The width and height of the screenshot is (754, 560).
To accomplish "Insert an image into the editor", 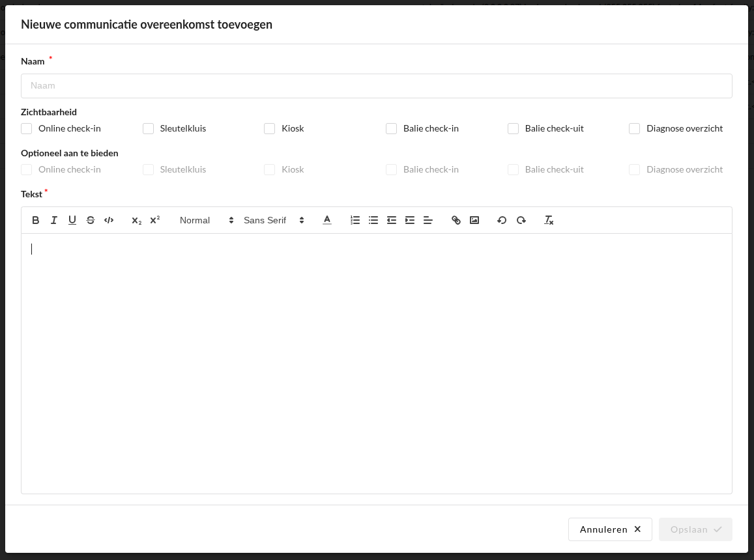I will (474, 220).
